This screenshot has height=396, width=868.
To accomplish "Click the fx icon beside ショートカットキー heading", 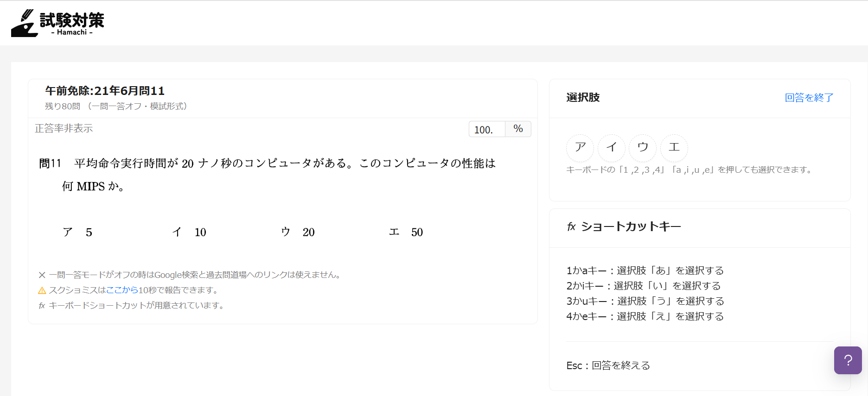I will pos(571,226).
